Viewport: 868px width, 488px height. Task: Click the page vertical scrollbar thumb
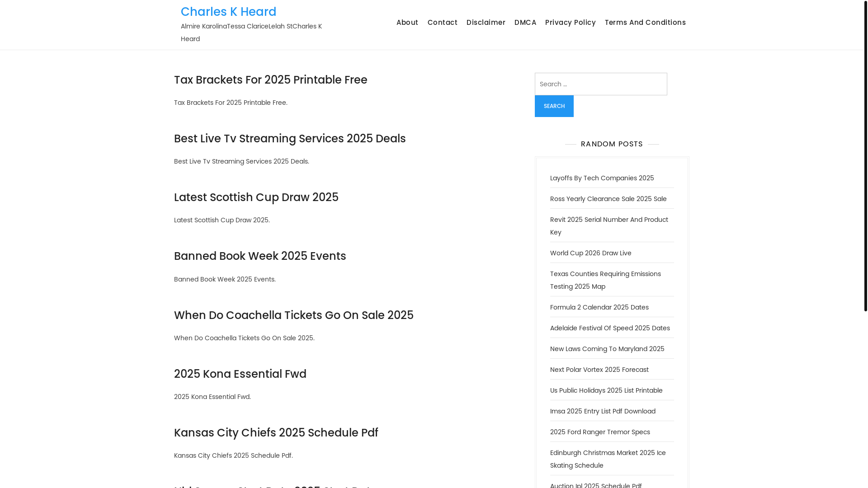[x=866, y=156]
